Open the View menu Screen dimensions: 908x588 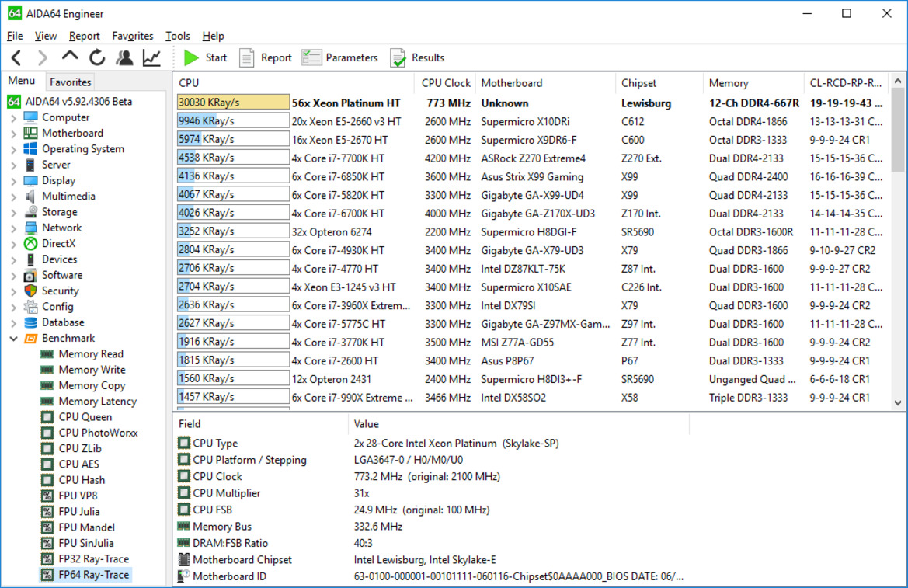(x=46, y=36)
